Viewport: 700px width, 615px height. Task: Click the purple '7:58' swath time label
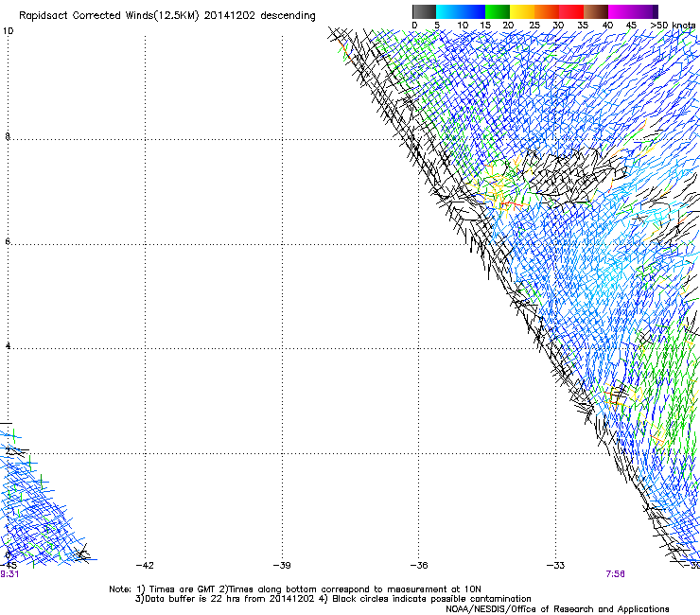615,574
